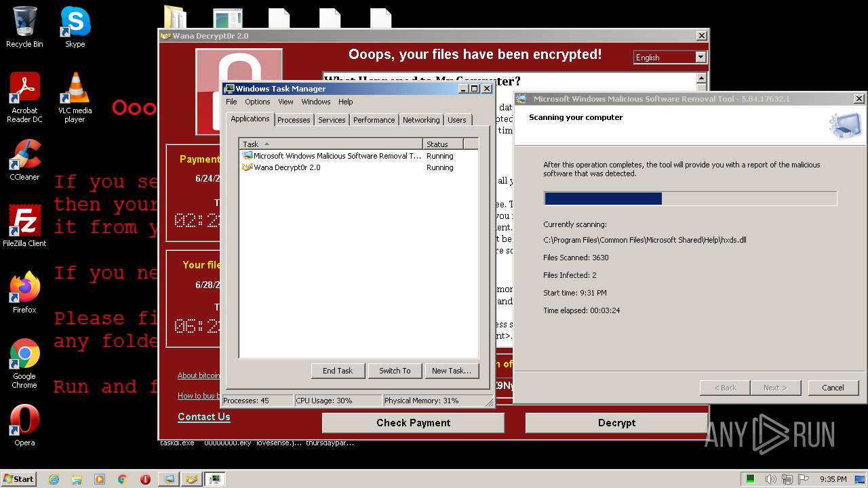The image size is (868, 488).
Task: Click the Wana Decrypt0r title bar icon
Action: click(165, 36)
